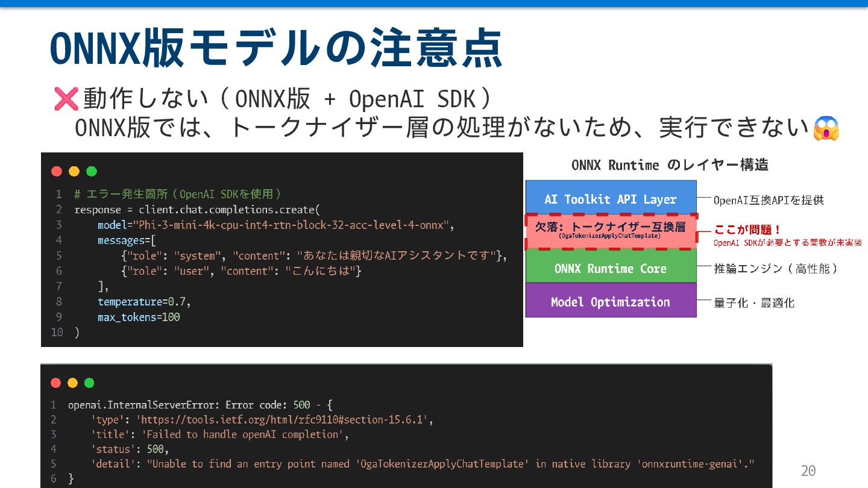Click the small text (OgaTokenizerApplyChatTemplate) in red block
Viewport: 868px width, 488px height.
pos(609,236)
